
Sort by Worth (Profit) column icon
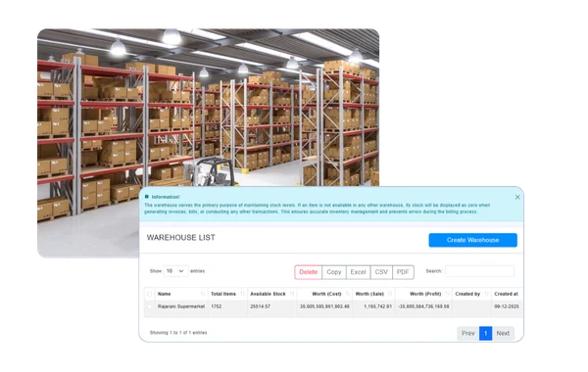tap(448, 294)
